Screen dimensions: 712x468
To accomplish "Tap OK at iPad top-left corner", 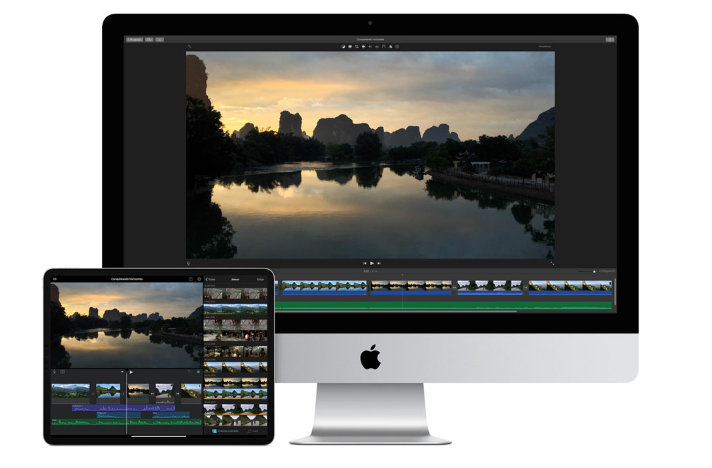I will click(x=55, y=279).
